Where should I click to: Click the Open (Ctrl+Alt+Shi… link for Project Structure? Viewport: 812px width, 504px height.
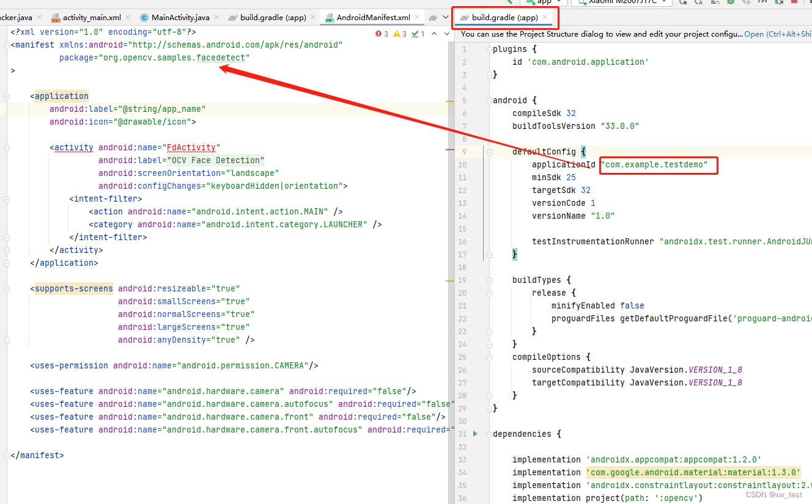click(x=778, y=34)
